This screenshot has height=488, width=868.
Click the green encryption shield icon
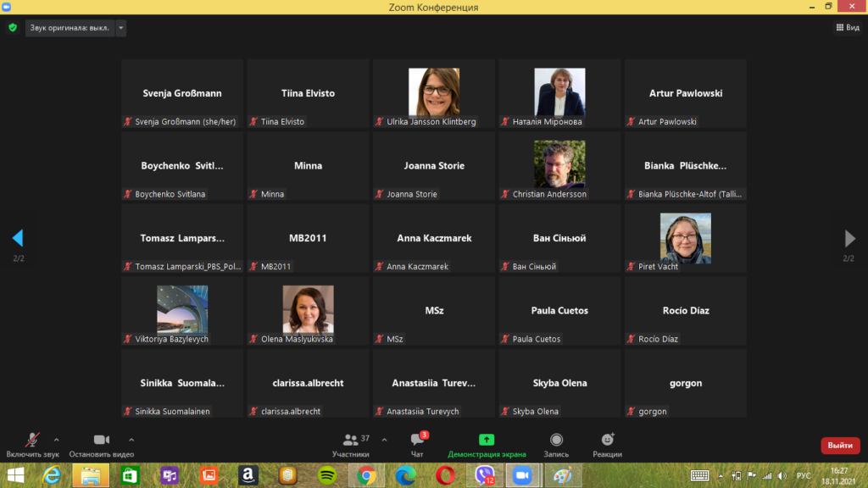[x=13, y=27]
